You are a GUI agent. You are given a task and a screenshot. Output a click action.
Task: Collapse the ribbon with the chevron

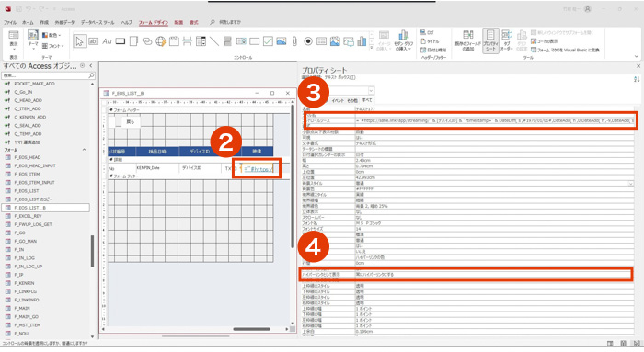pos(637,57)
